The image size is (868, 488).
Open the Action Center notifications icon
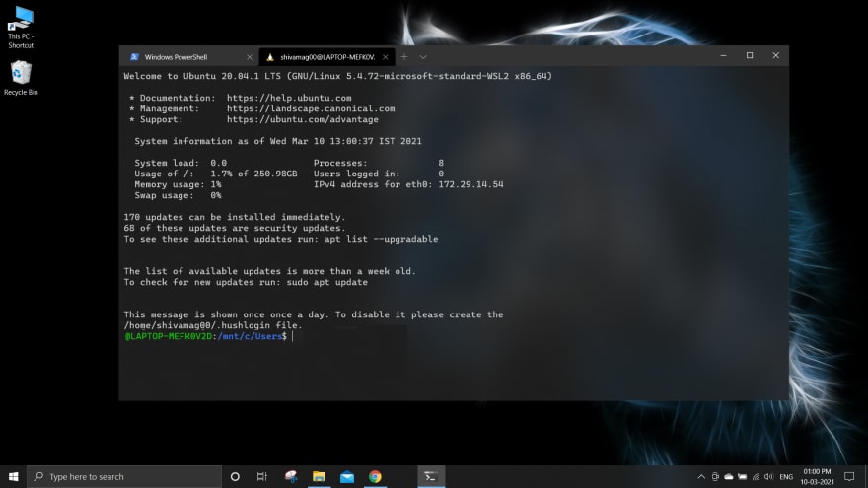tap(849, 476)
